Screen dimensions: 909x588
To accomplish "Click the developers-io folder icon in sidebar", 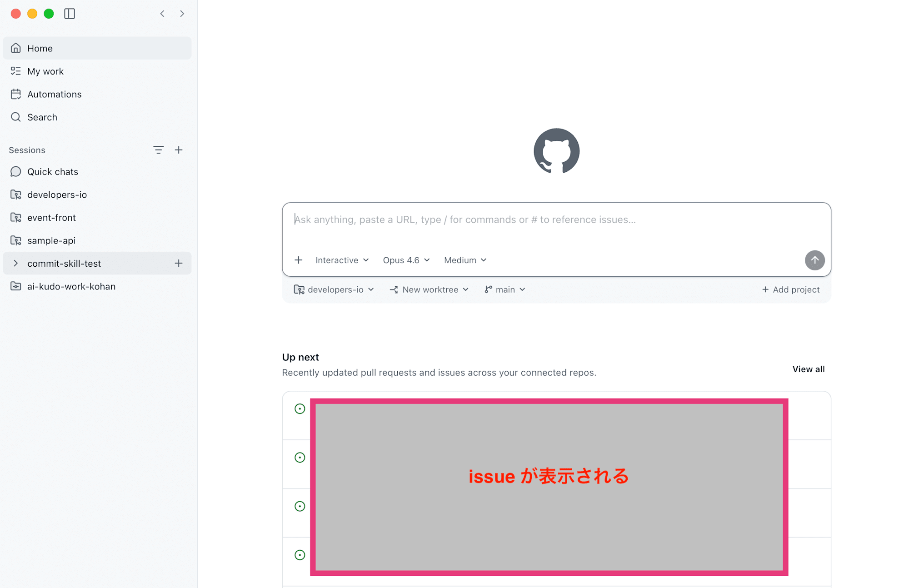I will click(x=16, y=194).
